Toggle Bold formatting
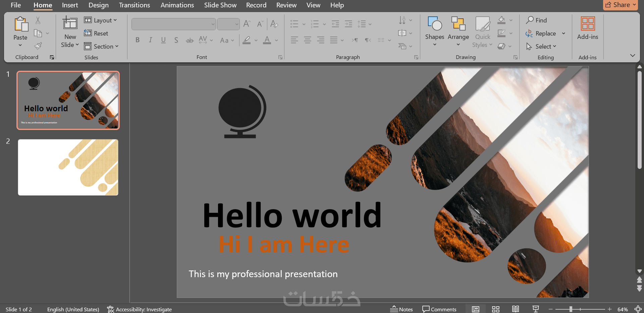Screen dimensions: 644x313 point(138,40)
